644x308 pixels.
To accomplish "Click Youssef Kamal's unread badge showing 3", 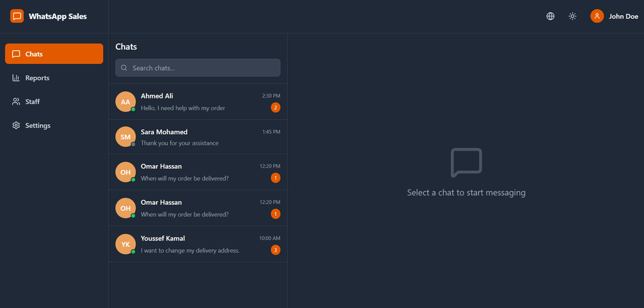I will point(275,250).
